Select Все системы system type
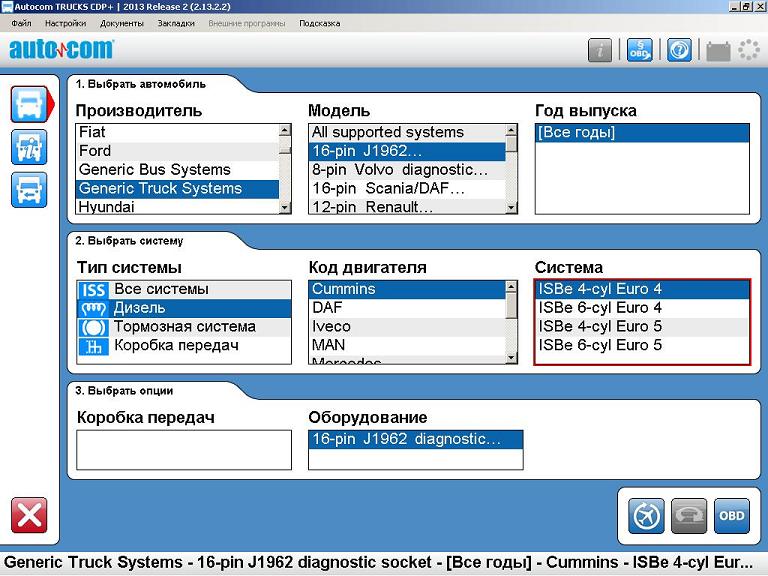 click(x=184, y=289)
